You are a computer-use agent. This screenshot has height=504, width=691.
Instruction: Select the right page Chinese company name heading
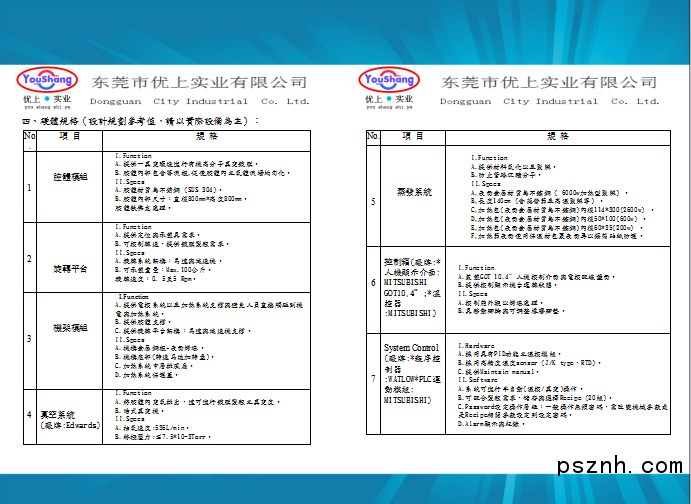point(548,82)
